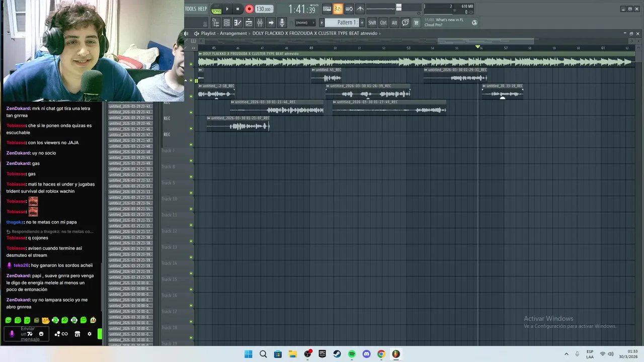Click the 1:41:39 time display
This screenshot has width=644, height=362.
302,9
